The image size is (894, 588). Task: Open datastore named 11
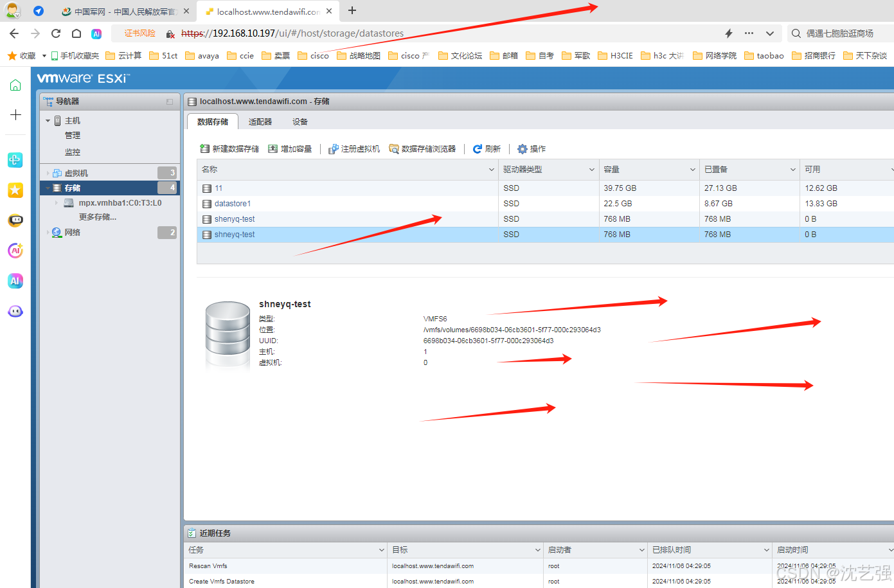219,188
